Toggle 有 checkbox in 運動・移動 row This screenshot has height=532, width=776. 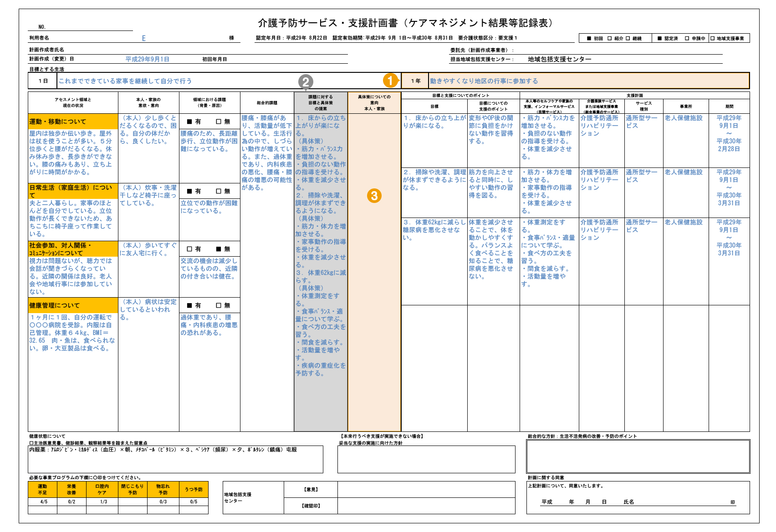pyautogui.click(x=189, y=122)
